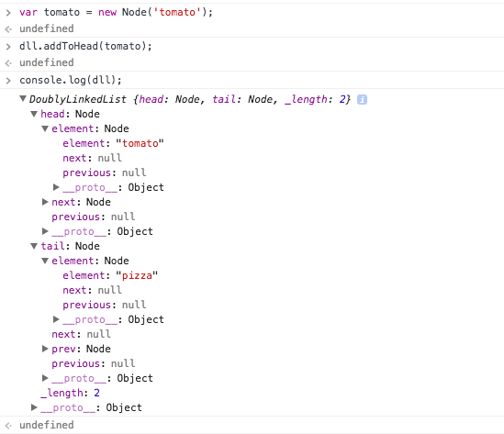This screenshot has width=504, height=434.
Task: Expand __proto__ under pizza element node
Action: [56, 319]
